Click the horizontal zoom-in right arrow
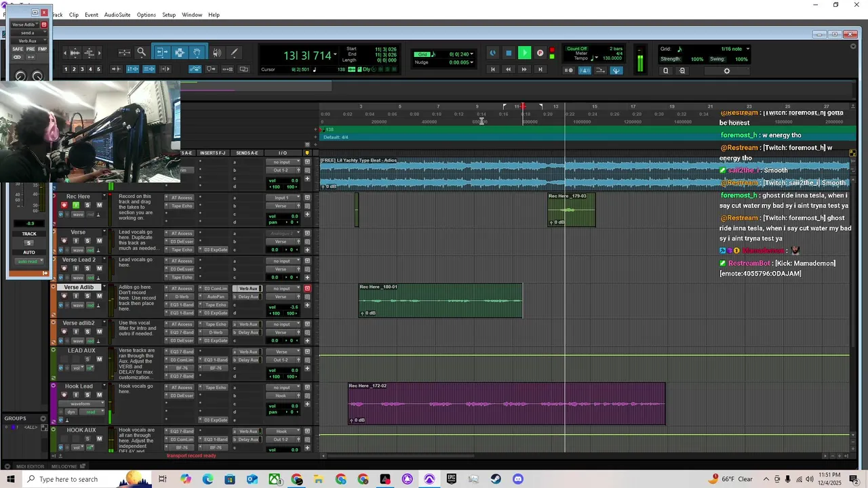The height and width of the screenshot is (488, 868). 100,52
